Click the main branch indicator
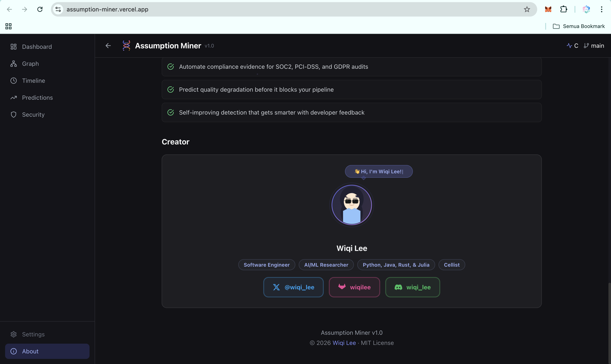The image size is (611, 364). (x=594, y=46)
